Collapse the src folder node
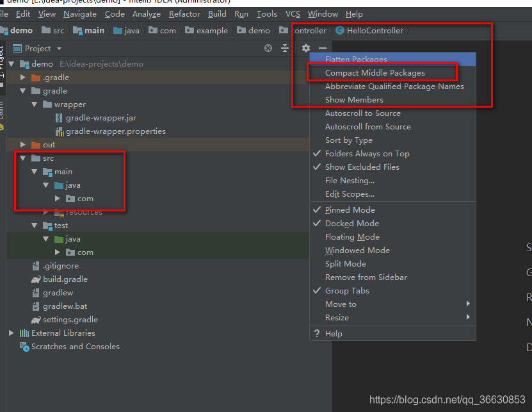Screen dimensions: 532x412 (23, 158)
